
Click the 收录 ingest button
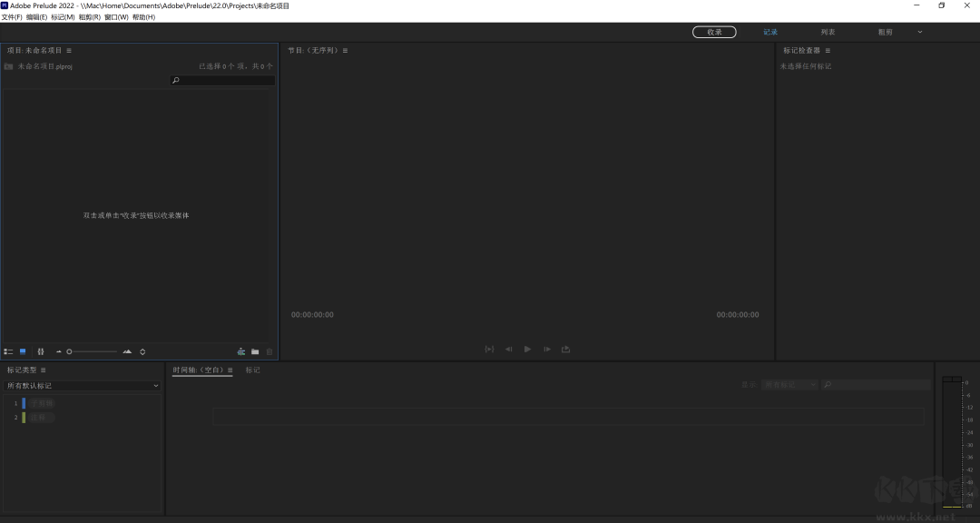click(x=714, y=32)
